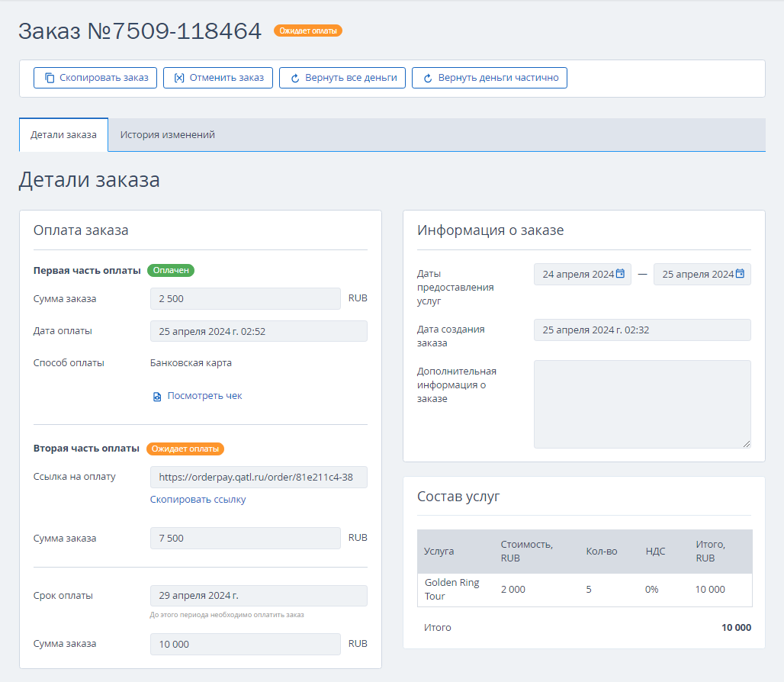The height and width of the screenshot is (682, 784).
Task: Click the Дополнительная информация о заказе textarea
Action: pyautogui.click(x=642, y=404)
